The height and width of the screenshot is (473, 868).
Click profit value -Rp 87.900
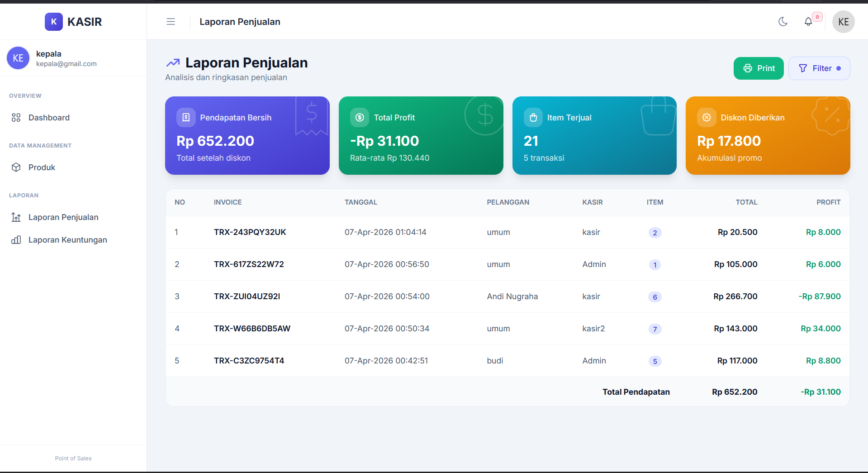[x=820, y=296]
